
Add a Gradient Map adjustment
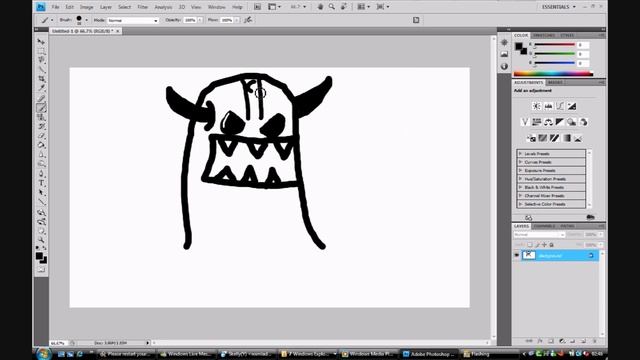coord(566,138)
